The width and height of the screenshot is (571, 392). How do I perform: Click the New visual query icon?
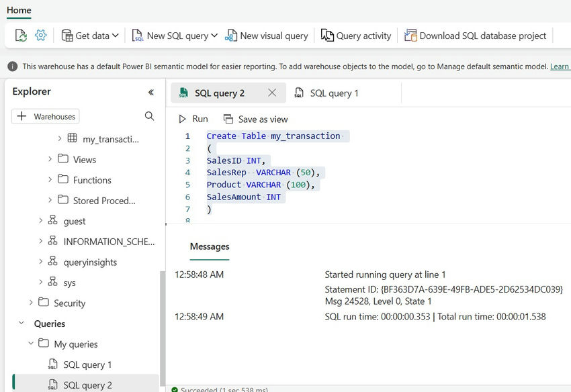231,36
